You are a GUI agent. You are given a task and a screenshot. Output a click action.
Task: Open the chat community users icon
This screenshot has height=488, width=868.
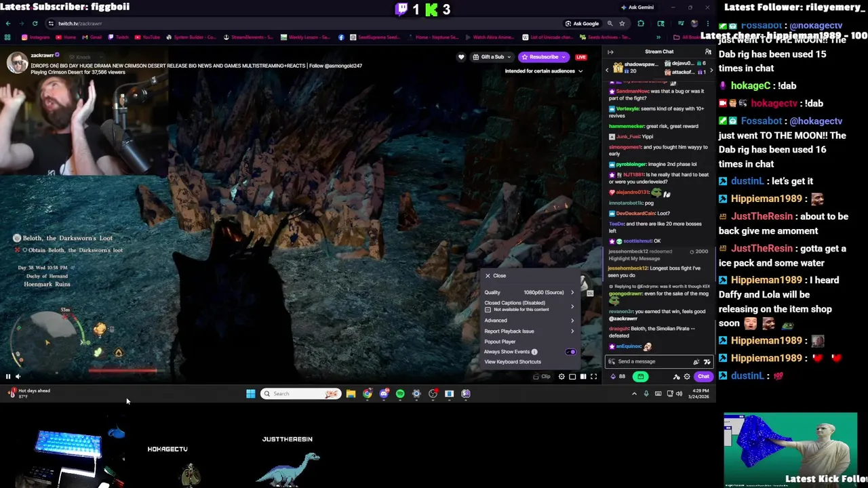pyautogui.click(x=708, y=52)
